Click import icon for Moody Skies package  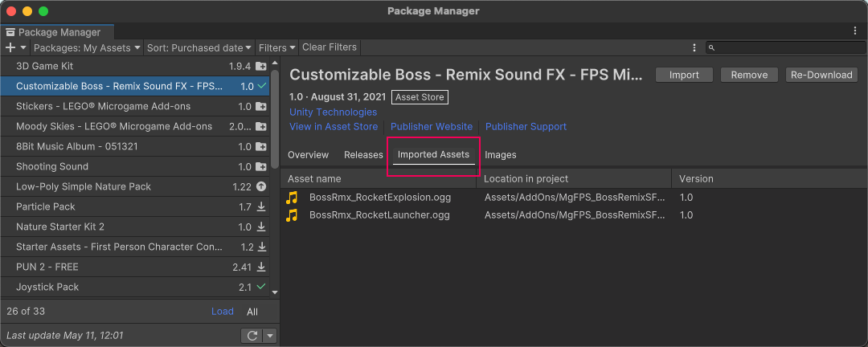pos(261,127)
